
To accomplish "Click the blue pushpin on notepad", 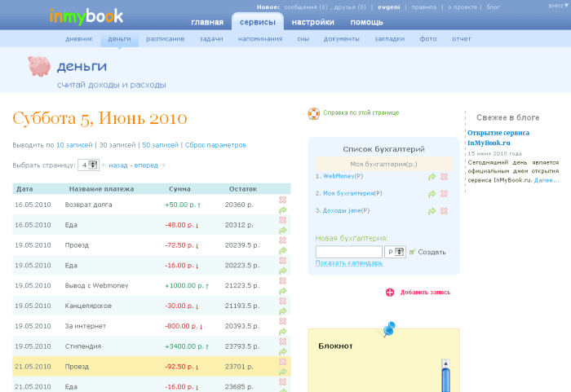I will click(x=388, y=329).
